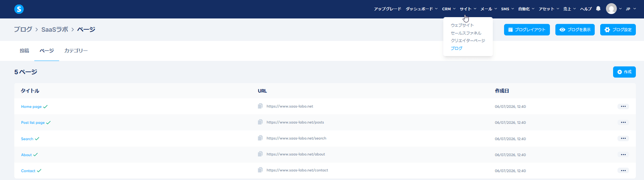This screenshot has height=180, width=644.
Task: Open three-dot menu for About row
Action: point(623,155)
